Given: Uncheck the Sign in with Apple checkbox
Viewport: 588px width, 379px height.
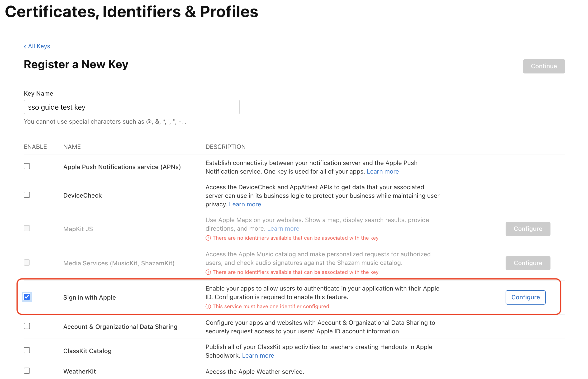Looking at the screenshot, I should tap(27, 297).
